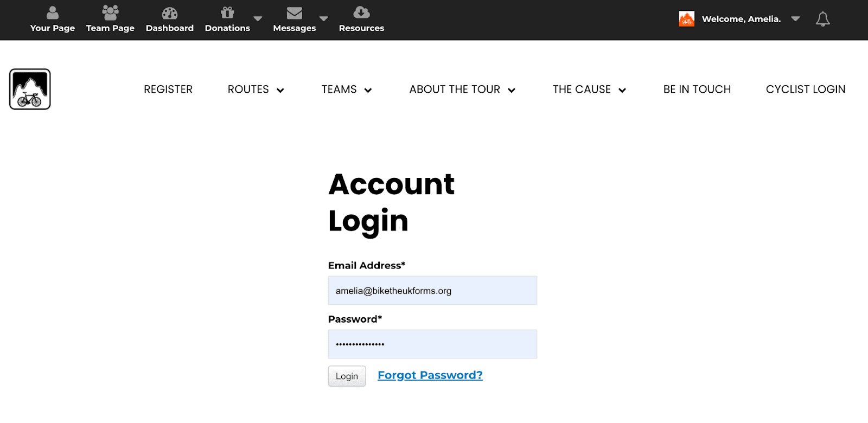868x423 pixels.
Task: Click the notifications bell icon
Action: 822,19
